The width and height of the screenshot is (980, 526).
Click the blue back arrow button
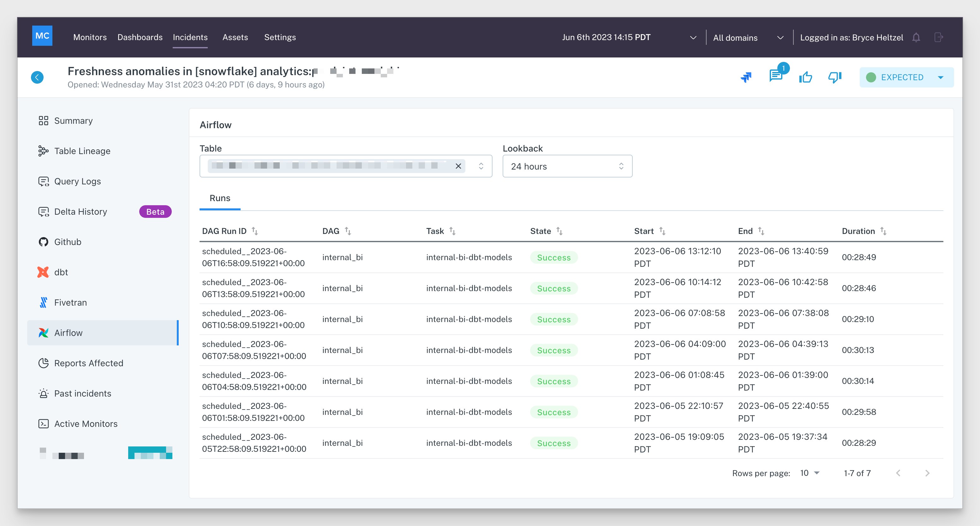pos(37,77)
